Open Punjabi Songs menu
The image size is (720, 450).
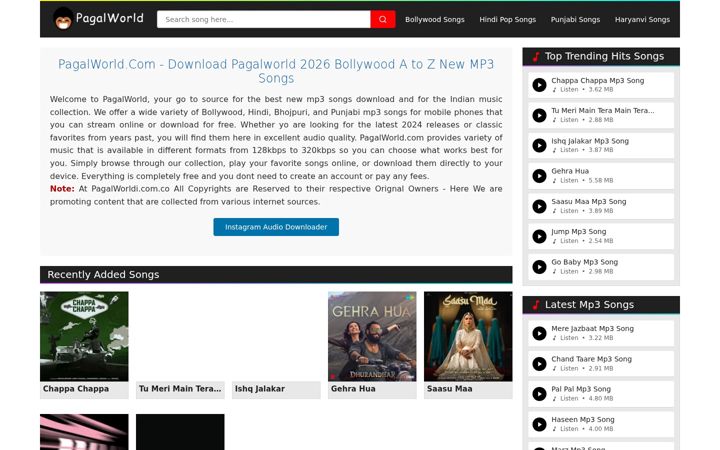point(575,19)
